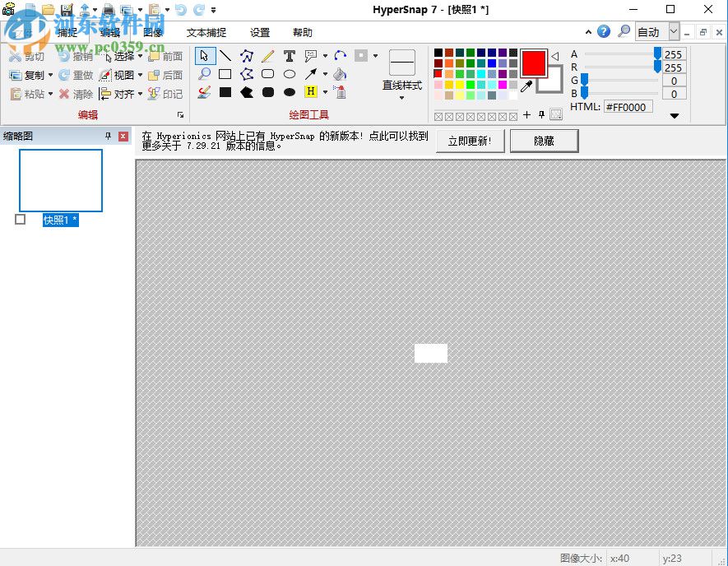Select the Text tool in drawing tools
The image size is (728, 566).
(x=290, y=56)
